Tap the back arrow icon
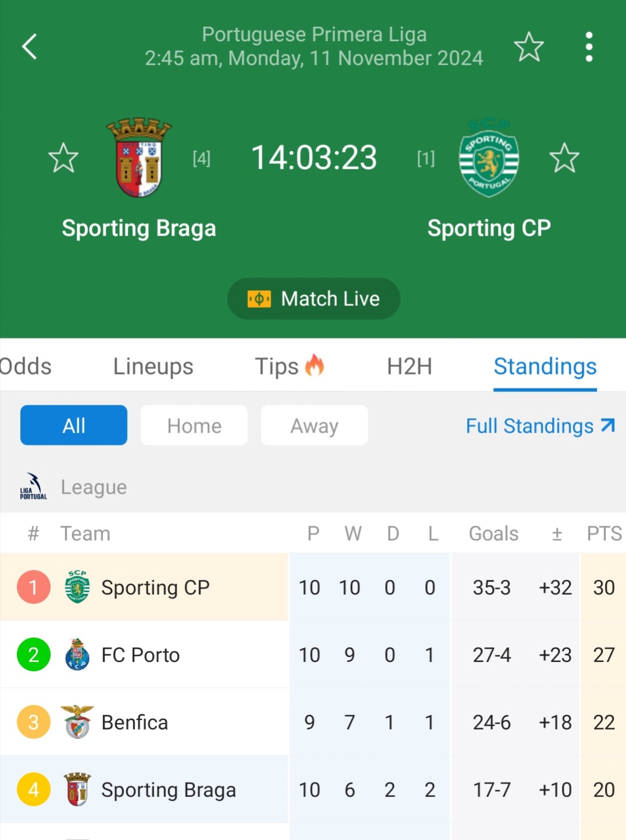This screenshot has width=626, height=840. [30, 47]
